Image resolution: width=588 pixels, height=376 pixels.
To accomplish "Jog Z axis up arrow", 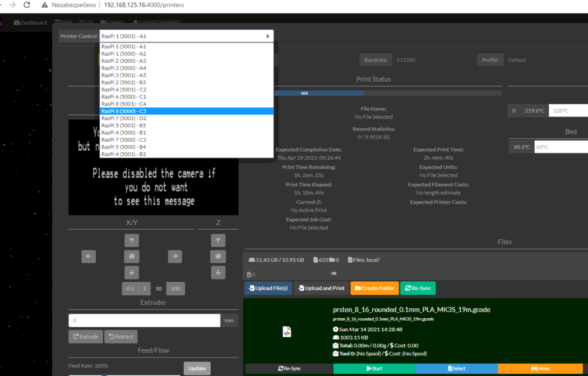I will [x=218, y=240].
